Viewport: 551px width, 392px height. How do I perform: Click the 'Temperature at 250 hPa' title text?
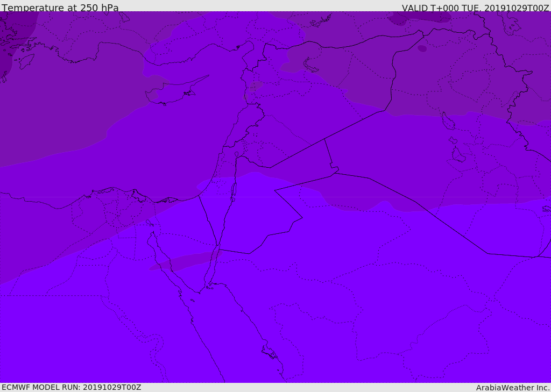click(60, 8)
